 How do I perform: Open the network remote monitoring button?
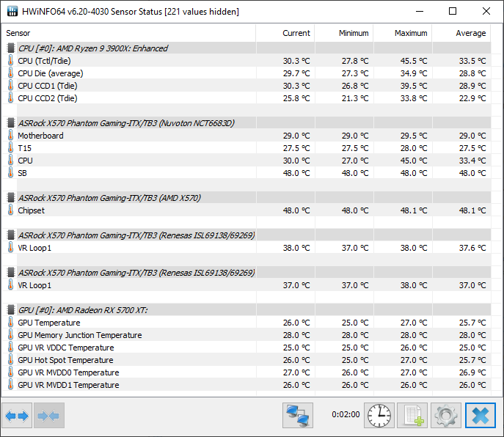(x=298, y=416)
